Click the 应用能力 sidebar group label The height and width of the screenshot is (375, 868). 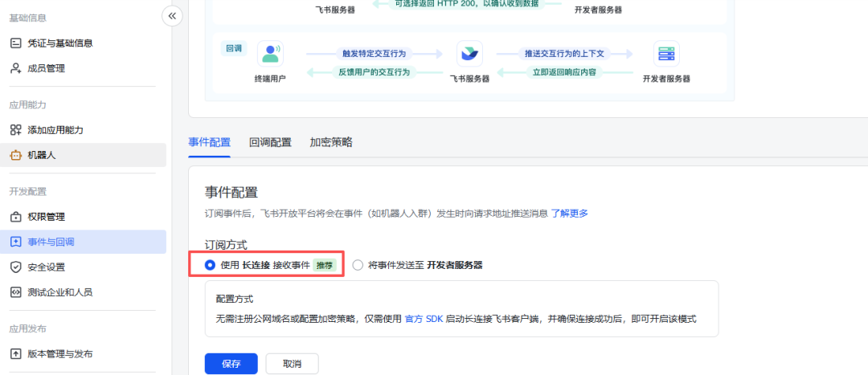click(x=27, y=105)
